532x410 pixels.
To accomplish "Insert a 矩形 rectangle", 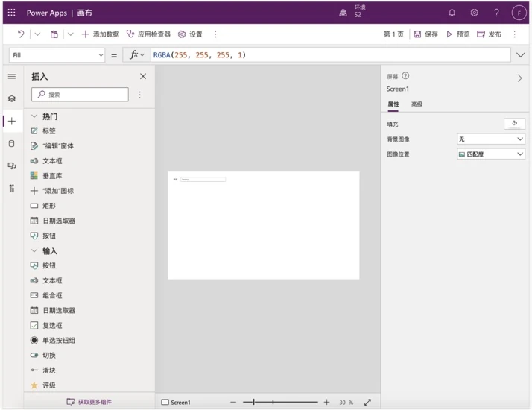I will coord(42,206).
